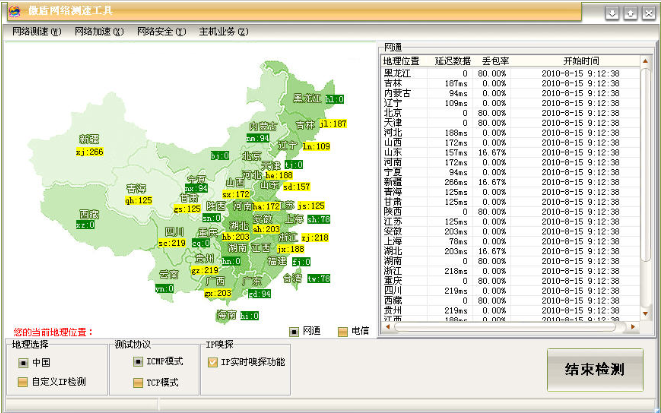Click the list scroll-down arrow
Viewport: 661px width, 413px height.
(x=645, y=314)
